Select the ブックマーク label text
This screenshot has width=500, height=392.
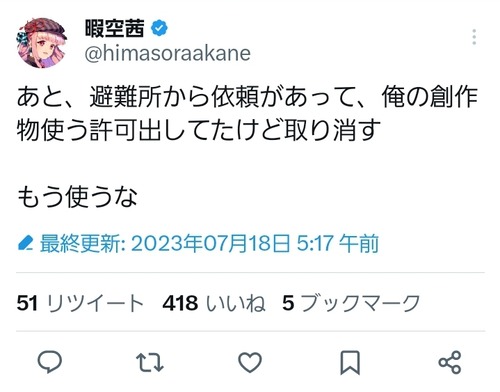point(360,303)
